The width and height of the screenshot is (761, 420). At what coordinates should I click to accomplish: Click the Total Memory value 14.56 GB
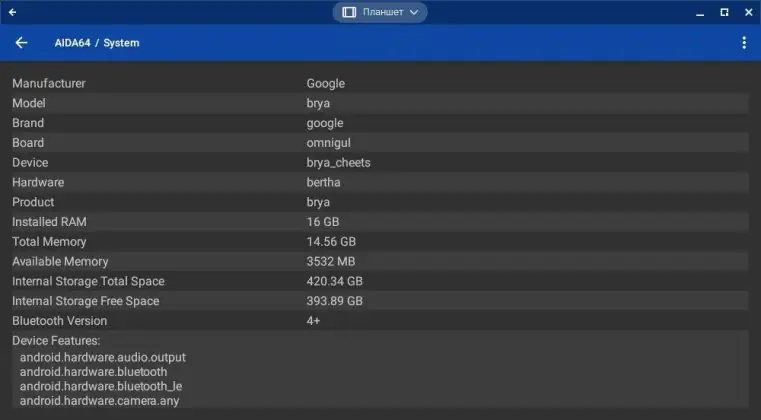coord(331,242)
